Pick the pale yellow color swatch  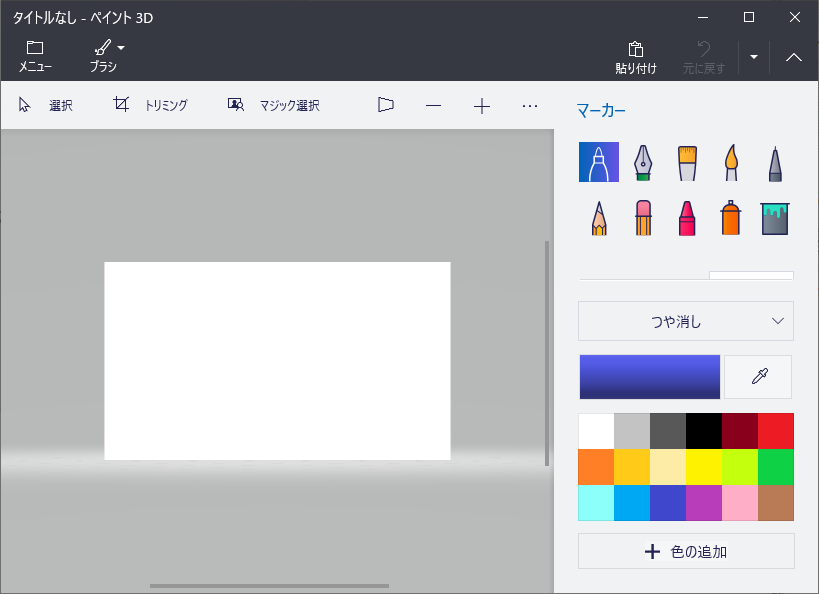668,467
